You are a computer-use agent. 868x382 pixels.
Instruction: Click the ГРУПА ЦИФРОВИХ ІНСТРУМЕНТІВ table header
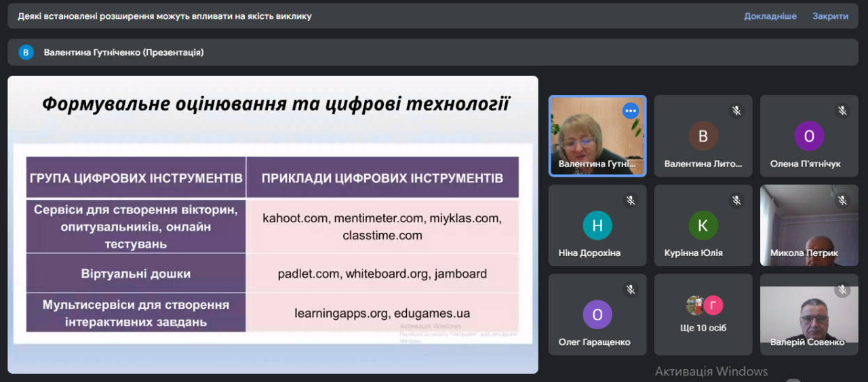click(136, 178)
